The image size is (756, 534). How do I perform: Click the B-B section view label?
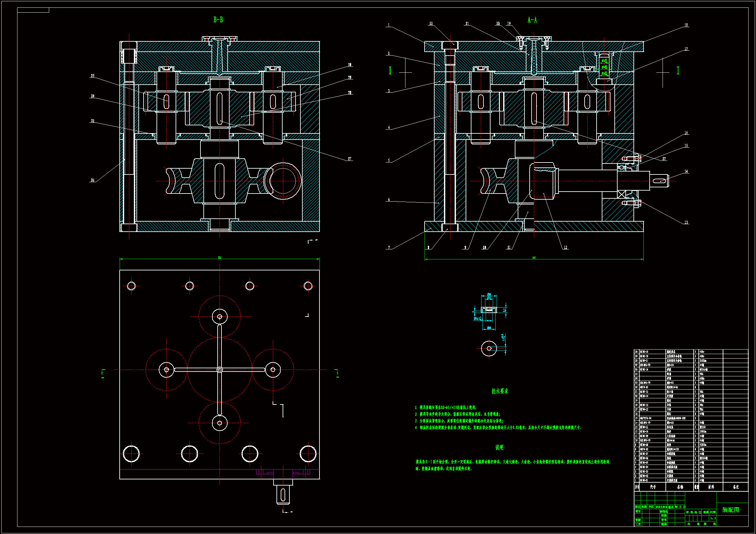(x=218, y=20)
